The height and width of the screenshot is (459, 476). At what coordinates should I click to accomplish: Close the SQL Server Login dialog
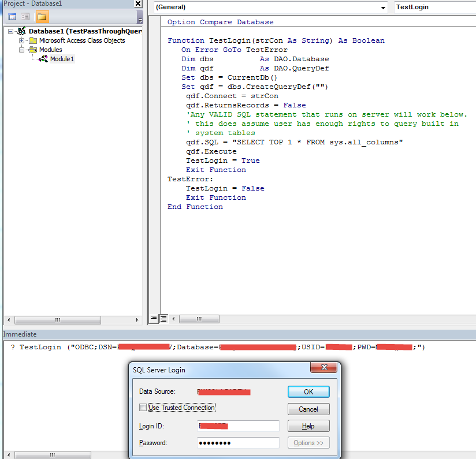coord(324,367)
